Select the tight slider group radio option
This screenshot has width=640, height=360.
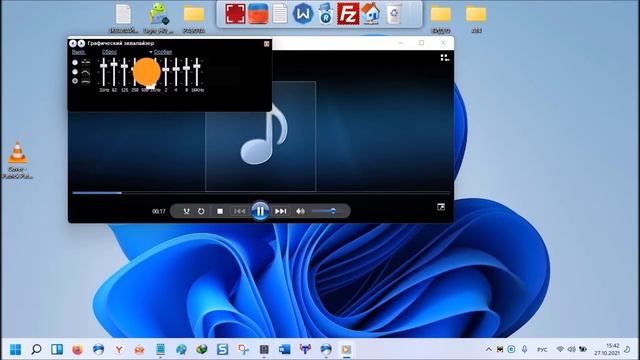point(75,81)
